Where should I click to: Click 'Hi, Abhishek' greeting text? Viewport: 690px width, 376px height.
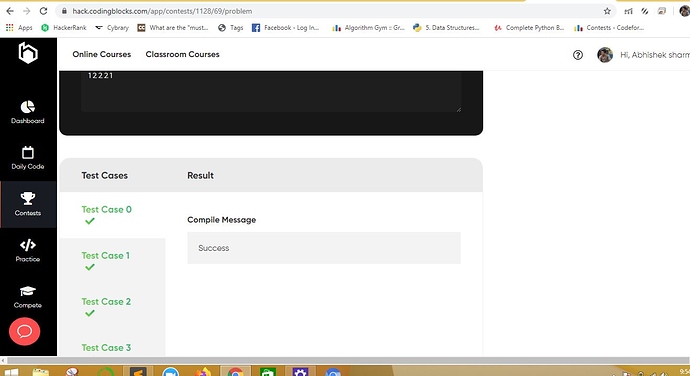(655, 55)
